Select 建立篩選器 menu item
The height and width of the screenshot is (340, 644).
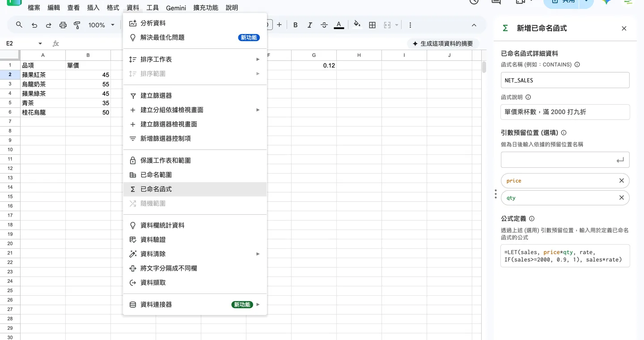(x=195, y=96)
